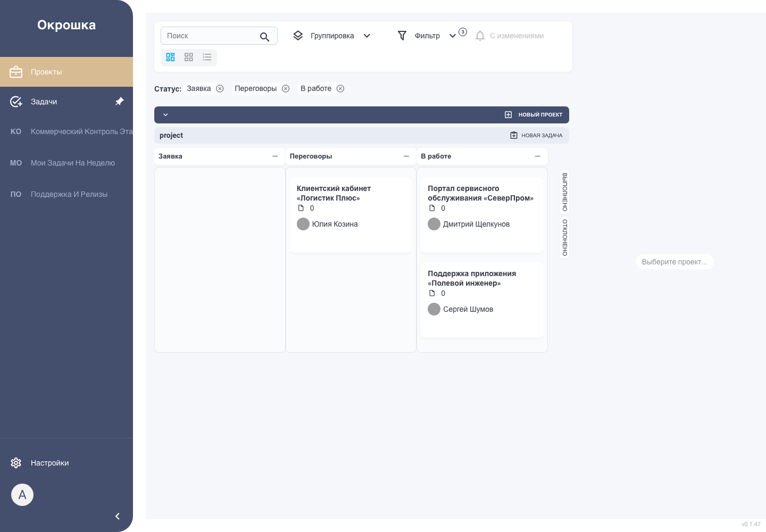Click the funnel filter icon

[402, 36]
